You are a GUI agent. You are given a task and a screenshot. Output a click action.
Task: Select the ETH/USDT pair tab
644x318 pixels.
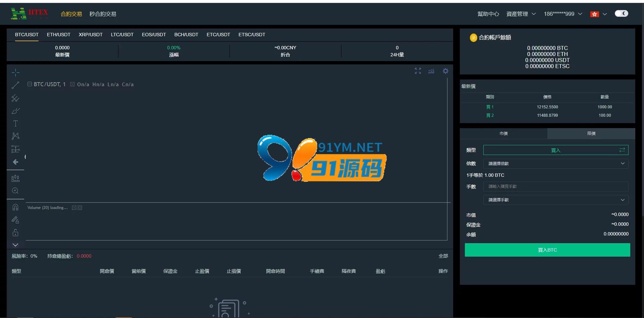click(59, 35)
